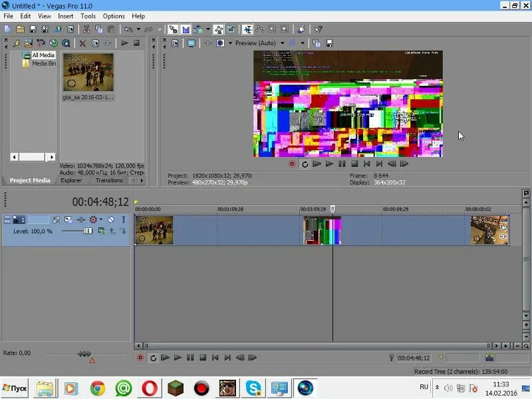The width and height of the screenshot is (532, 399).
Task: Create a new project with toolbar icon
Action: click(7, 29)
